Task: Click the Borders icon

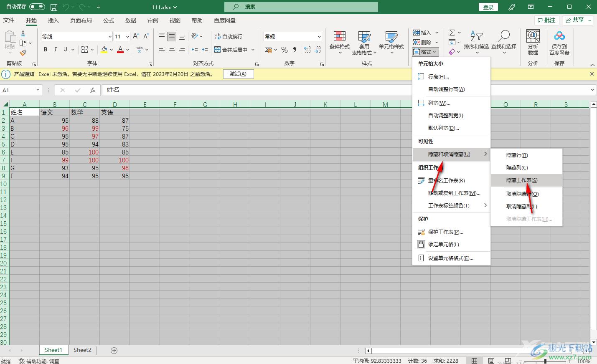Action: 84,50
